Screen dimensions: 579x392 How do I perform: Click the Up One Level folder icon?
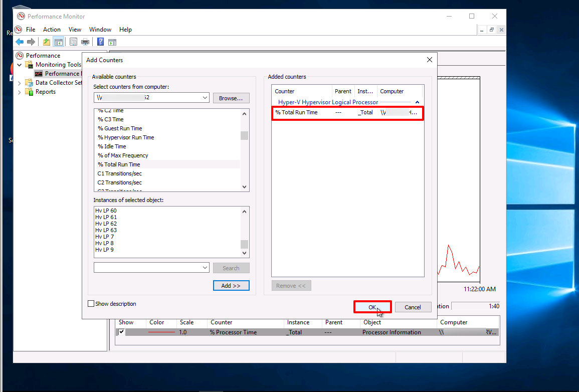point(47,42)
